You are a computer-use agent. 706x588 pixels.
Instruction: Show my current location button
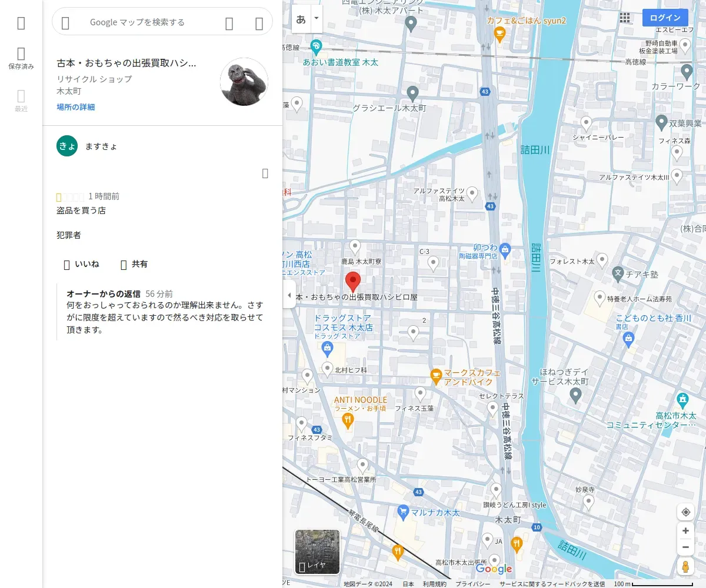[685, 512]
